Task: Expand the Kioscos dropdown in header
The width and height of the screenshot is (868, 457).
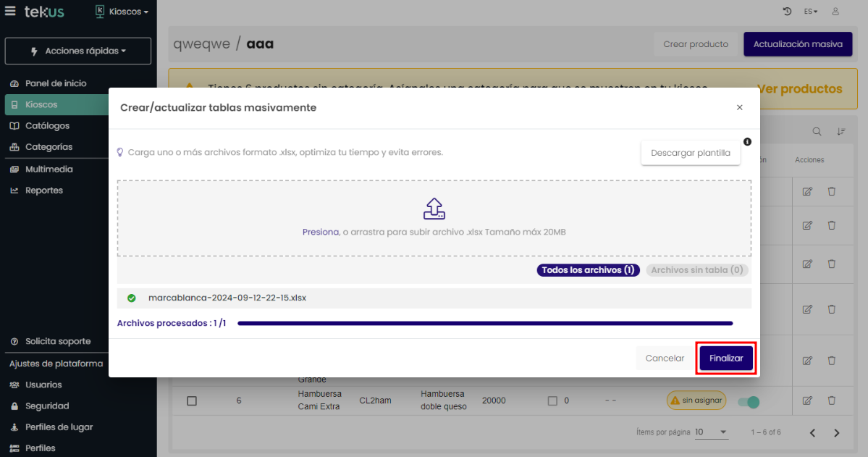Action: (122, 12)
